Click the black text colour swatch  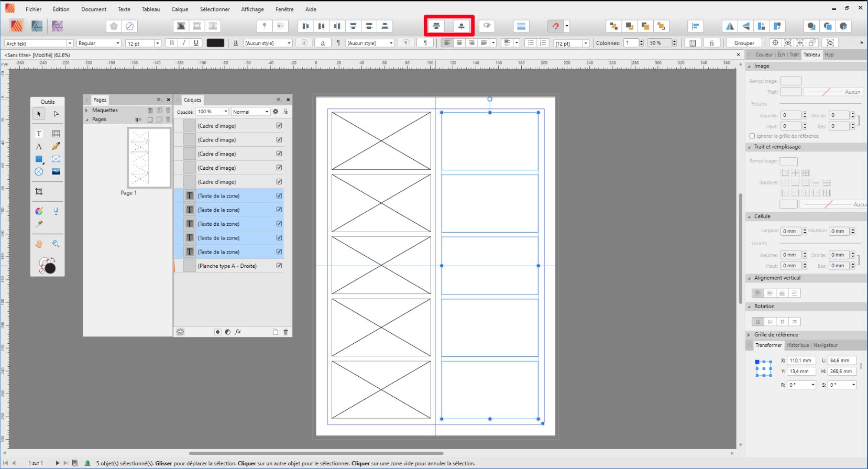click(x=215, y=43)
